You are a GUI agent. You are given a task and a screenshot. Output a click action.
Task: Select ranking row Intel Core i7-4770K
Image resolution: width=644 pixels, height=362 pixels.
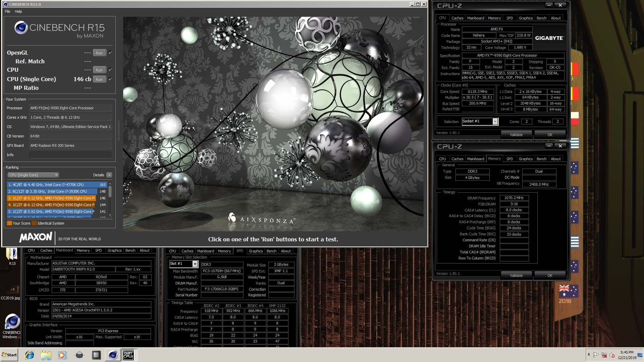point(57,185)
